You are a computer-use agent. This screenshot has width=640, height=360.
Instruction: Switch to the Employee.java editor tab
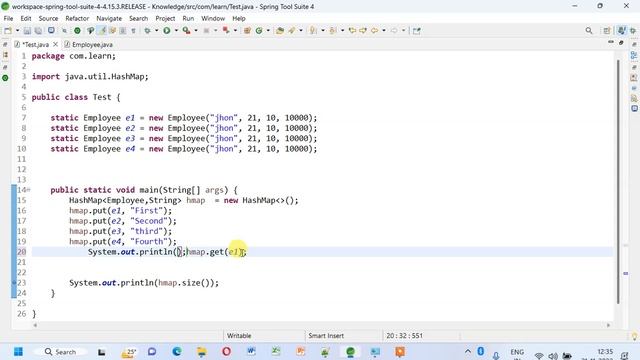coord(89,44)
